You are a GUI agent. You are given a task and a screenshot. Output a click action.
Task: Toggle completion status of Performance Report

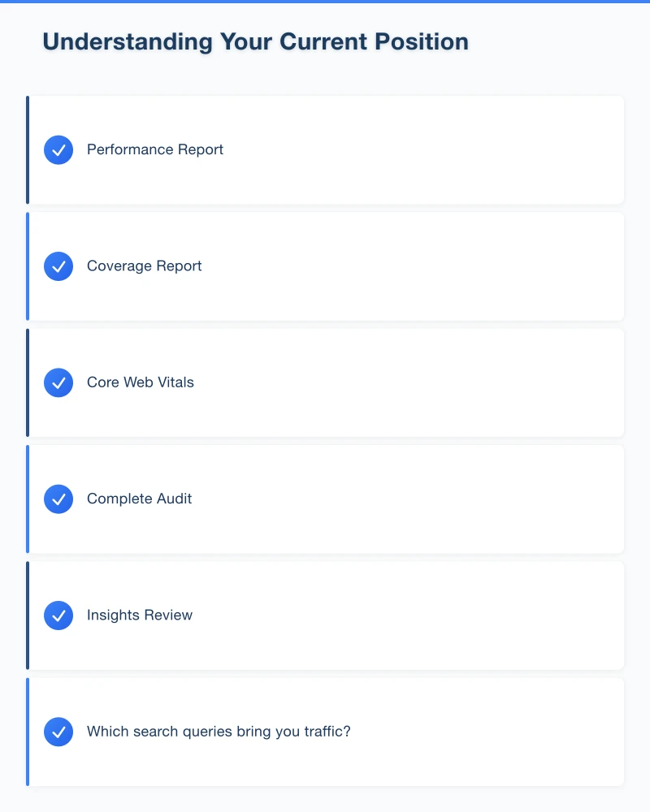pyautogui.click(x=58, y=149)
